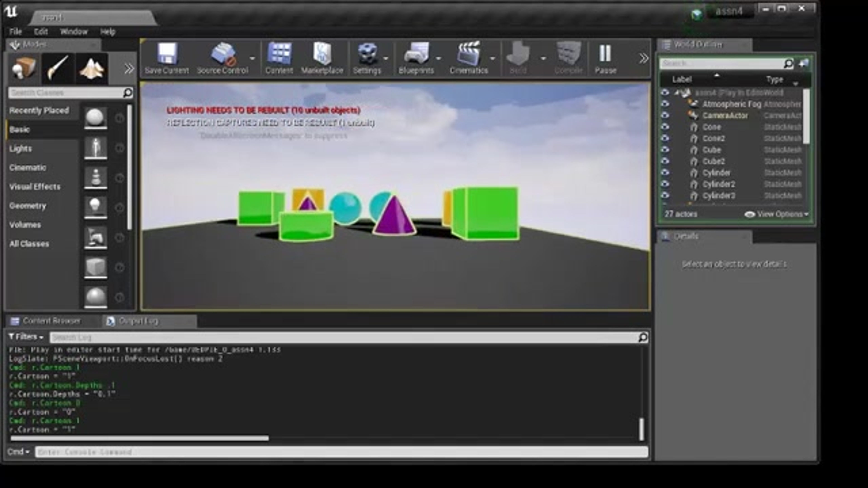The height and width of the screenshot is (488, 868).
Task: Click the World Outliner vertical scrollbar
Action: tap(806, 116)
